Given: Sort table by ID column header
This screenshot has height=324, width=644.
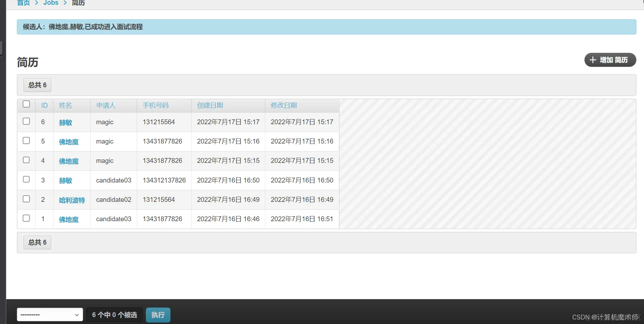Looking at the screenshot, I should (44, 106).
